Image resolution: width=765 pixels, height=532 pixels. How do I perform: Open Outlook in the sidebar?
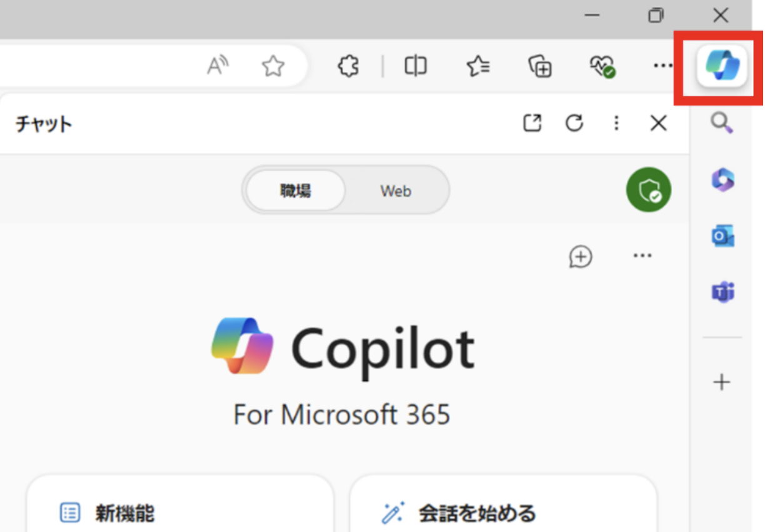click(722, 236)
